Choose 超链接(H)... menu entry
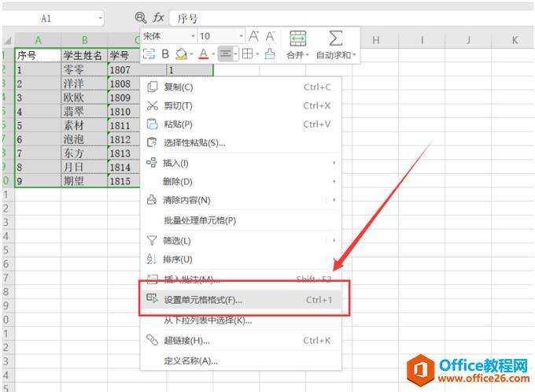The height and width of the screenshot is (392, 535). point(241,340)
